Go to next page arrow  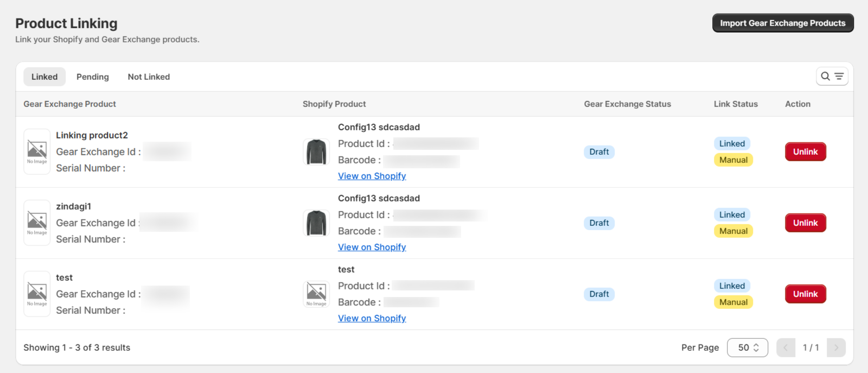(836, 347)
